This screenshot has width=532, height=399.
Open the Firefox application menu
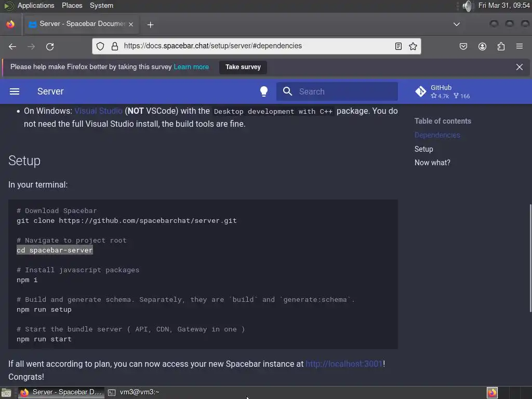click(x=520, y=46)
